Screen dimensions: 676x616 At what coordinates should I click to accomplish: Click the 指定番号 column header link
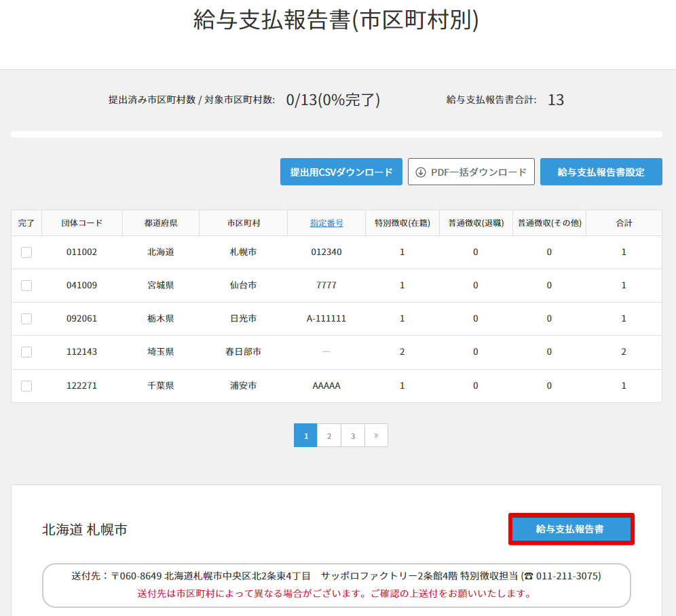point(326,223)
